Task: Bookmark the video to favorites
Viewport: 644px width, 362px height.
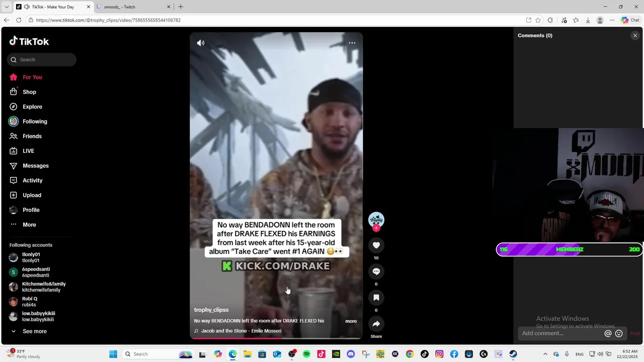Action: click(x=376, y=298)
